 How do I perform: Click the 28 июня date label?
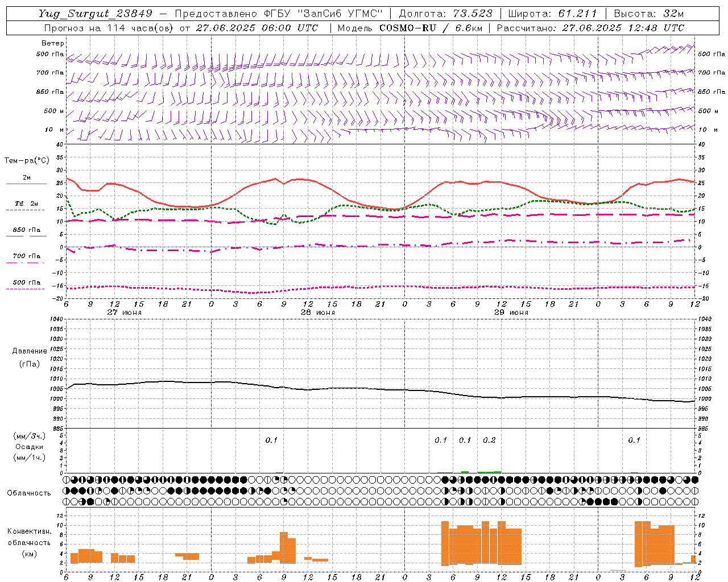tap(318, 312)
